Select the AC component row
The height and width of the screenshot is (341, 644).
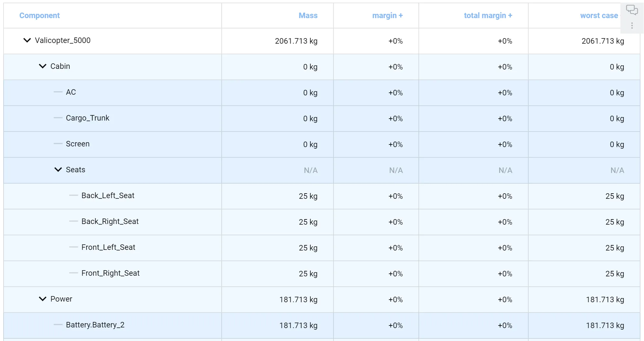click(71, 92)
